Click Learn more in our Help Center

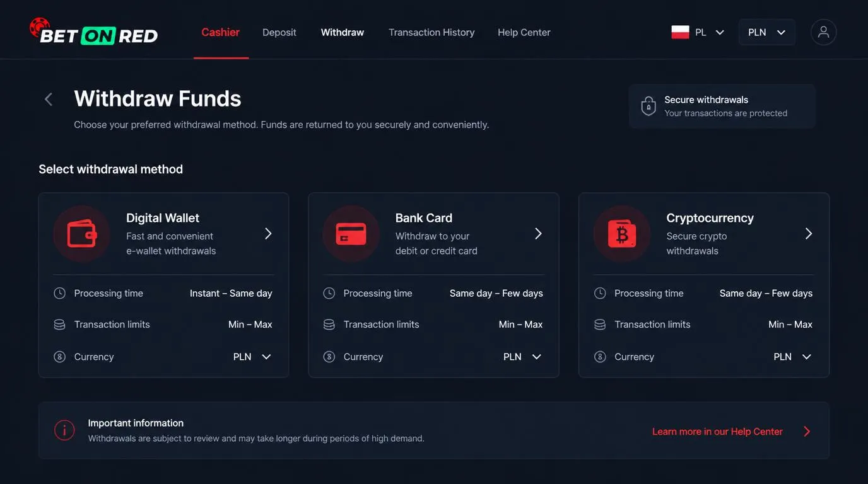click(x=717, y=432)
